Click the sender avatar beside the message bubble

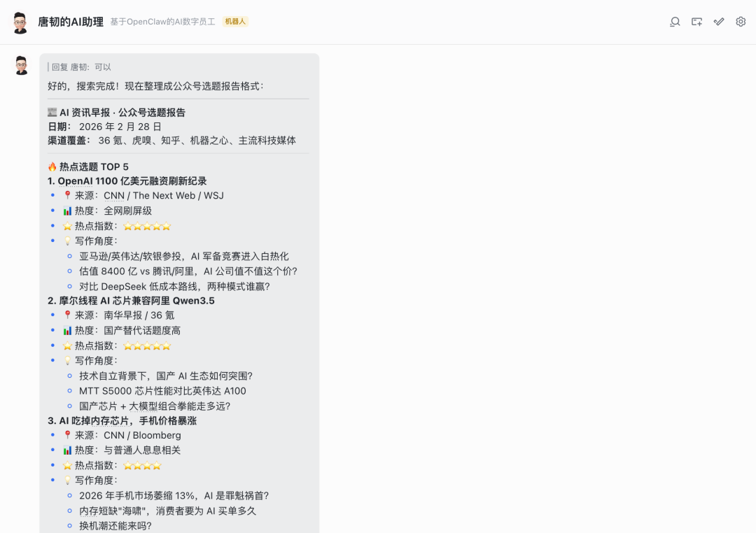click(20, 64)
